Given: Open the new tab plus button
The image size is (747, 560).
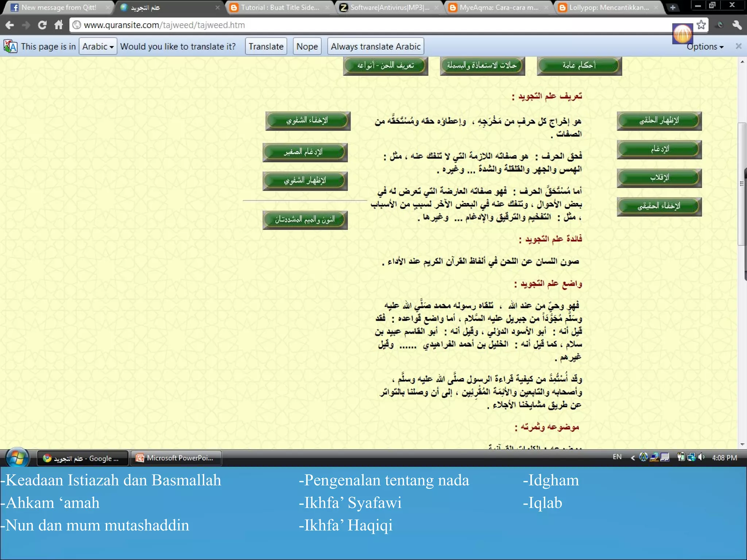Looking at the screenshot, I should point(673,7).
